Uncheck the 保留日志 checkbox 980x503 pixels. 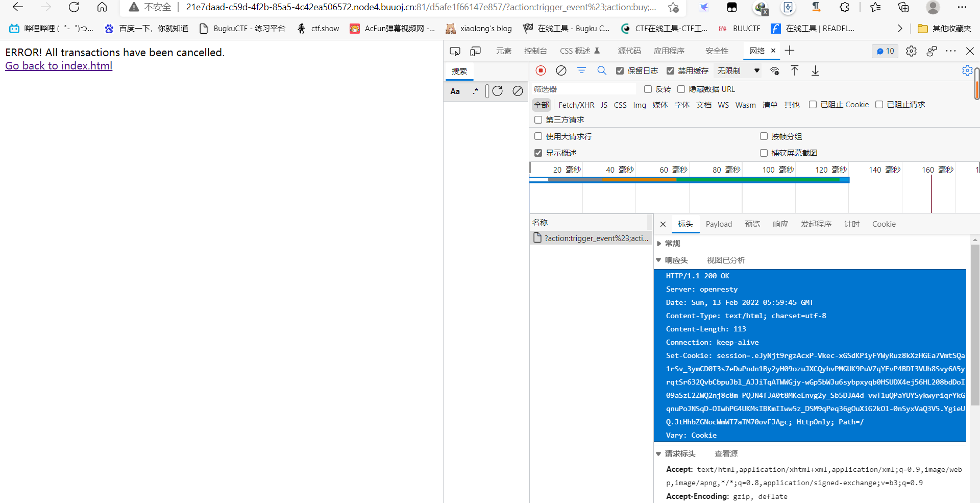(620, 71)
